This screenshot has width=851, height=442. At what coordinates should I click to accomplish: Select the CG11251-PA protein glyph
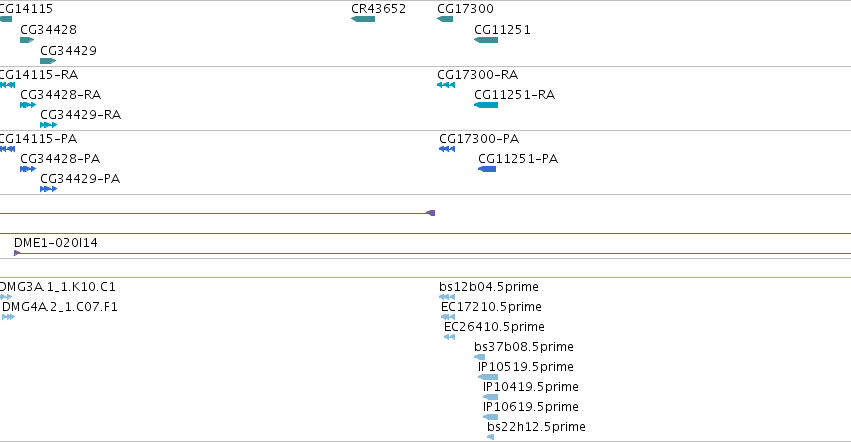pyautogui.click(x=487, y=169)
